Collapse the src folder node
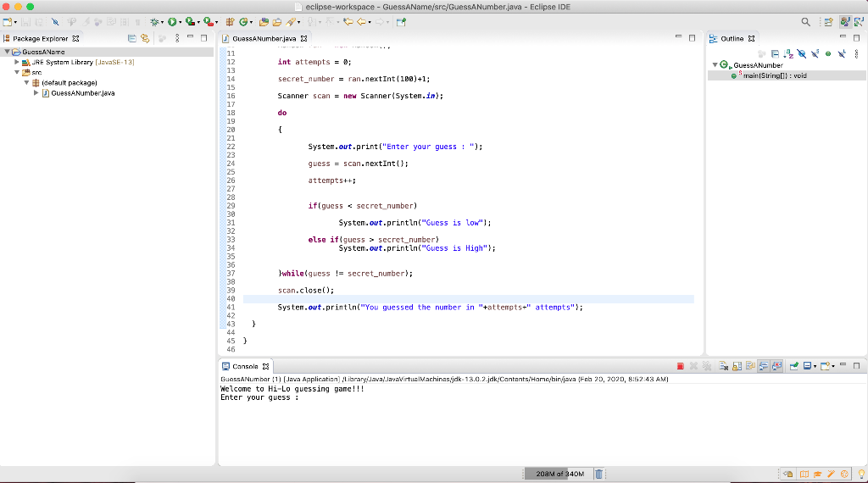868x483 pixels. 16,73
